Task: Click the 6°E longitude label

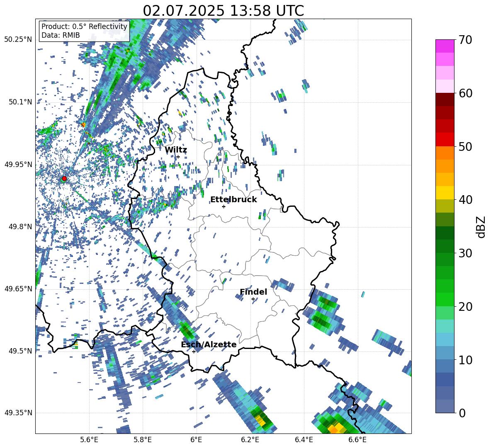Action: 196,440
